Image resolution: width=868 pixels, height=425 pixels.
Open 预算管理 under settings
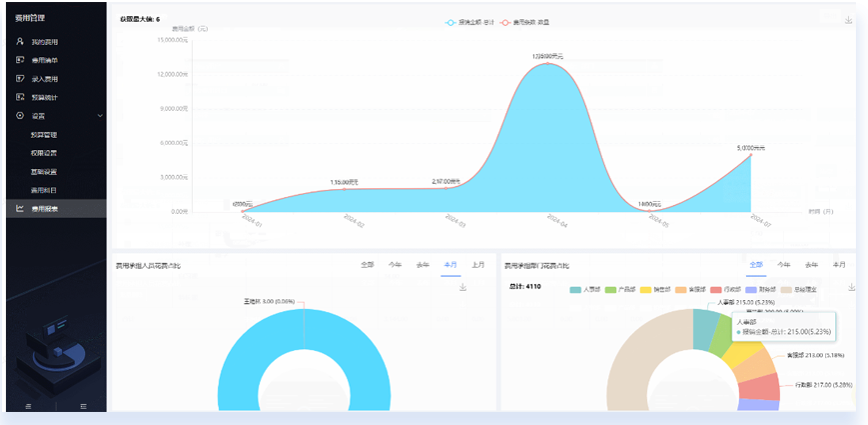coord(44,134)
